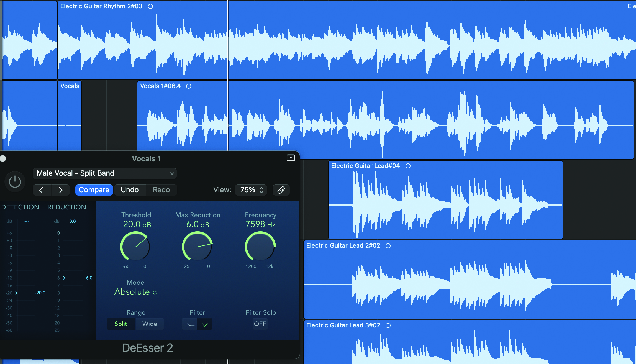Click the Compare button
This screenshot has width=636, height=364.
(94, 190)
